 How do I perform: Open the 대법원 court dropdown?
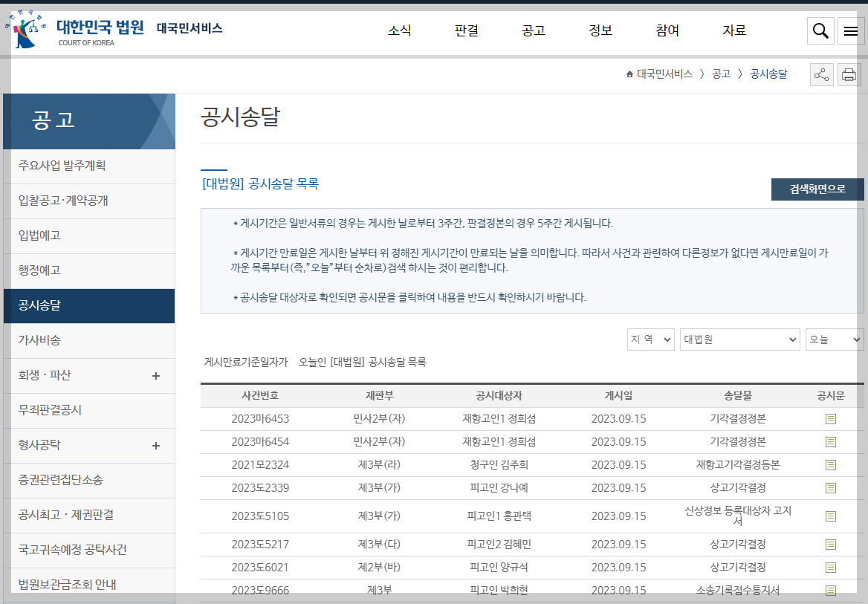tap(740, 340)
